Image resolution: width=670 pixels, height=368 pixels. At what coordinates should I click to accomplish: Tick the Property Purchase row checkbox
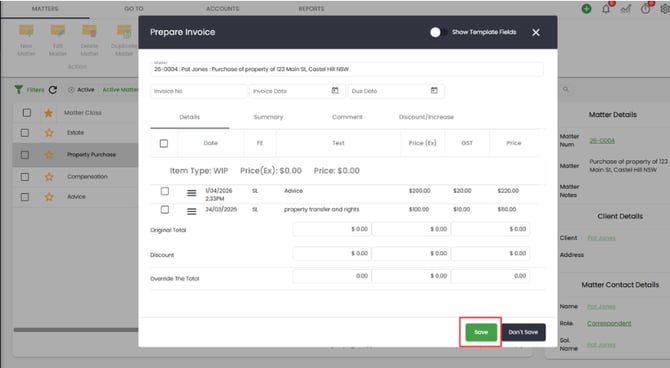25,155
